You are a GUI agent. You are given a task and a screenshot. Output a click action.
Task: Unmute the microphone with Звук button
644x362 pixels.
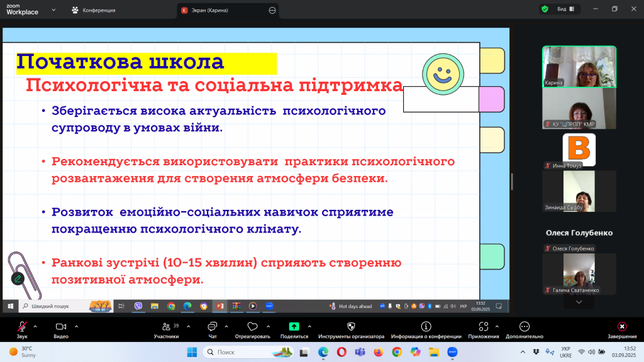pos(22,327)
